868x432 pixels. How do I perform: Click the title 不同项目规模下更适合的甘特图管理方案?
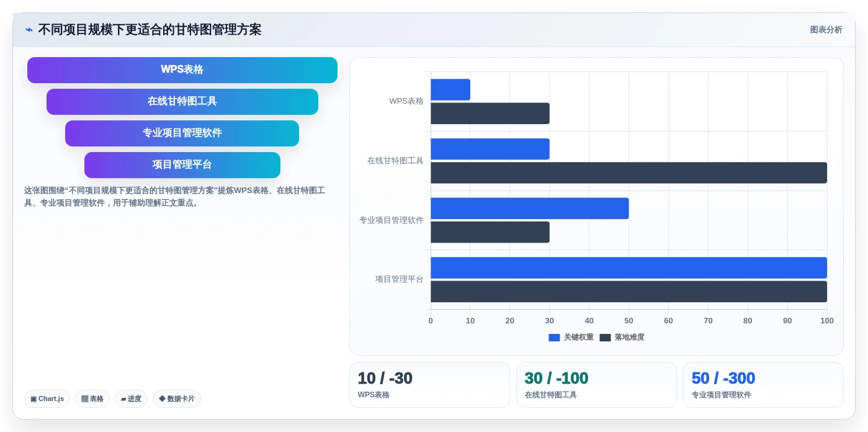(x=150, y=30)
